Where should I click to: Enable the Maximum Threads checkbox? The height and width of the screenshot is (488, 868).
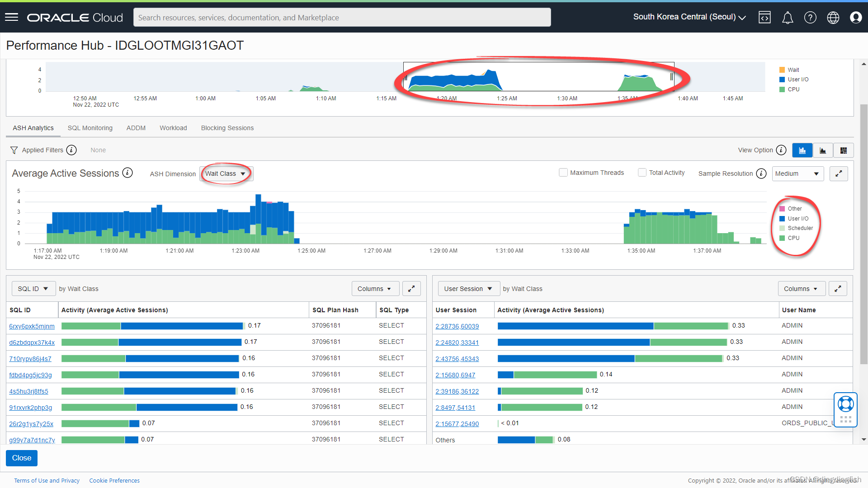tap(563, 173)
